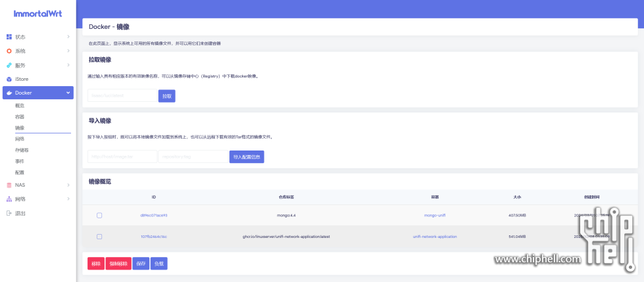Open the mongo-unifi container link
This screenshot has height=282, width=644.
(x=434, y=216)
